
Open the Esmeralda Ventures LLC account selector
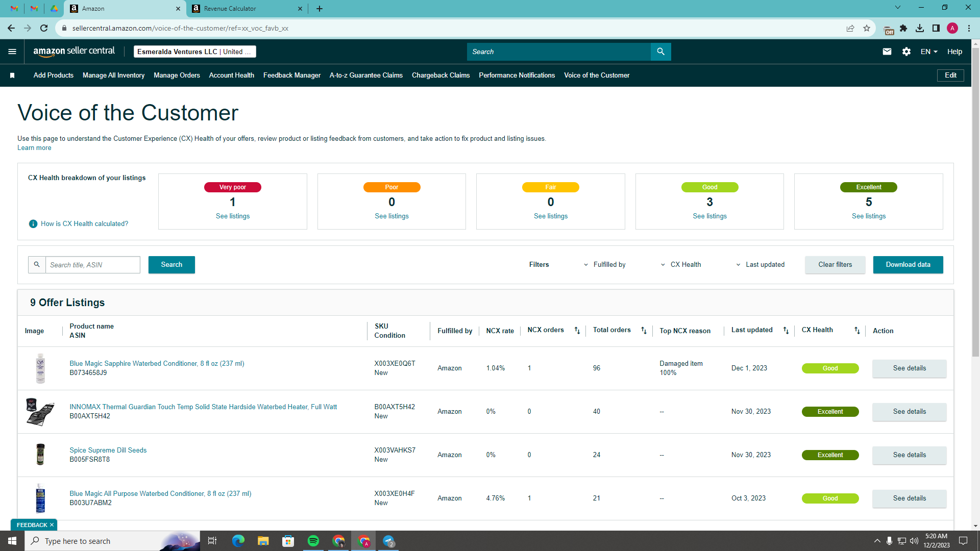pos(194,52)
